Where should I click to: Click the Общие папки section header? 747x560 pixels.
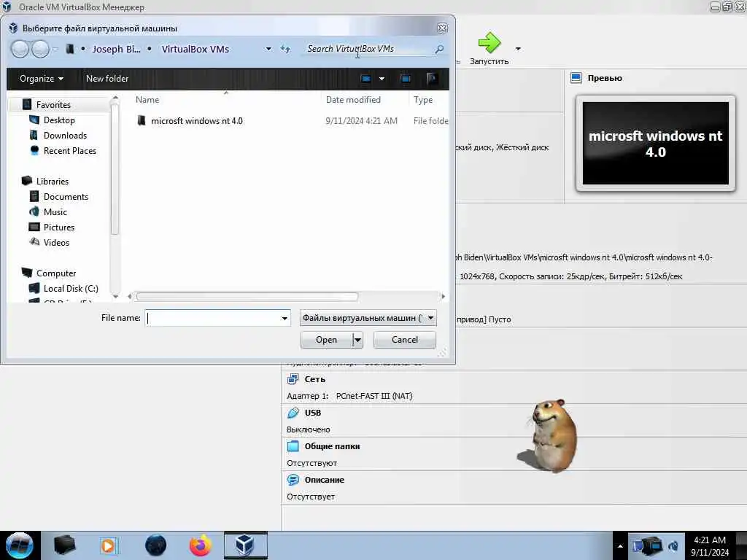[x=332, y=446]
